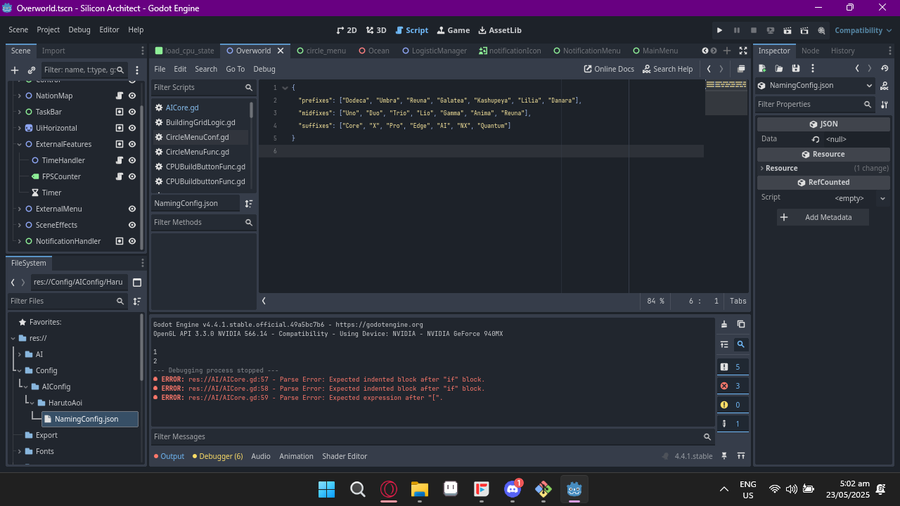The width and height of the screenshot is (900, 506).
Task: Open the Animation bottom panel
Action: (296, 456)
